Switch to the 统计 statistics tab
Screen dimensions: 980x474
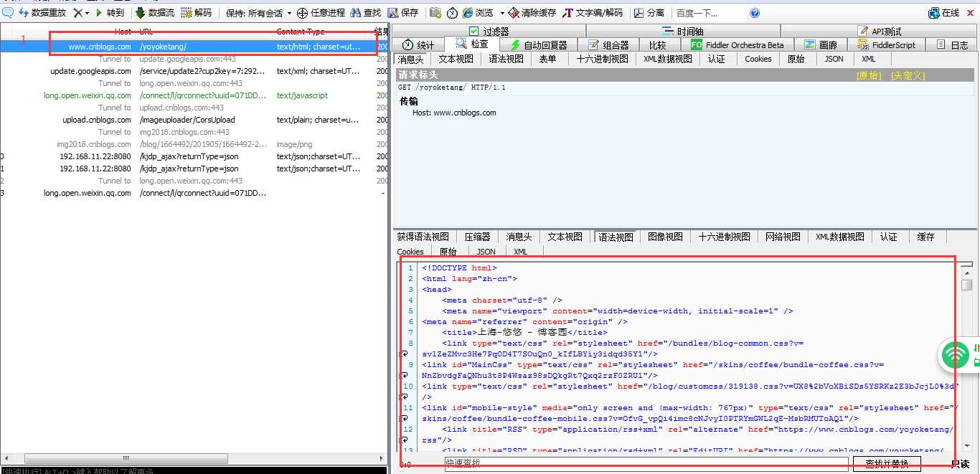coord(418,44)
